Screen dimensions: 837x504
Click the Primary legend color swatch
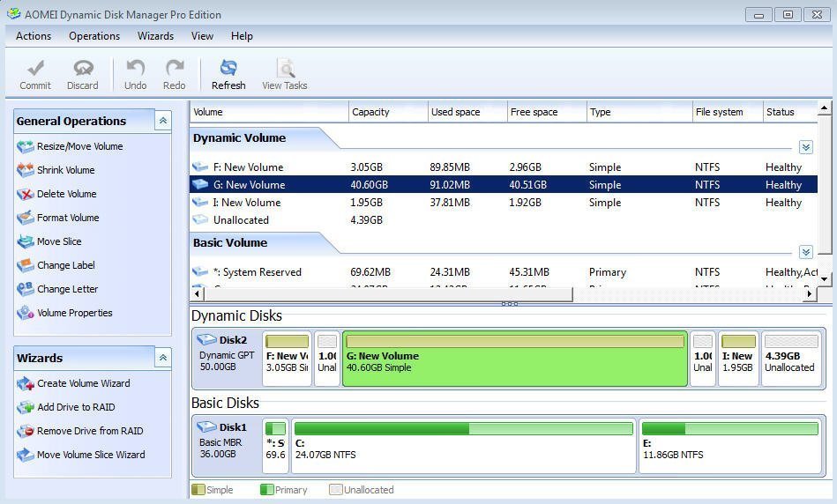pos(267,489)
